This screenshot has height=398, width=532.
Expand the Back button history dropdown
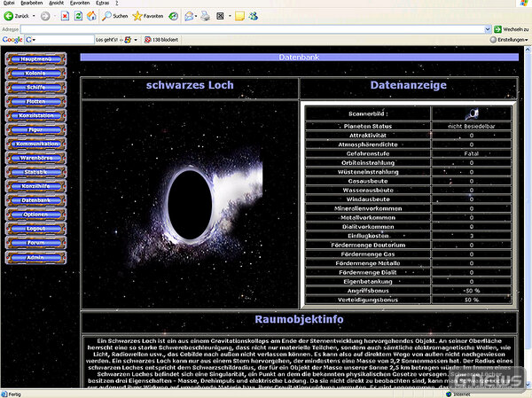[x=34, y=16]
